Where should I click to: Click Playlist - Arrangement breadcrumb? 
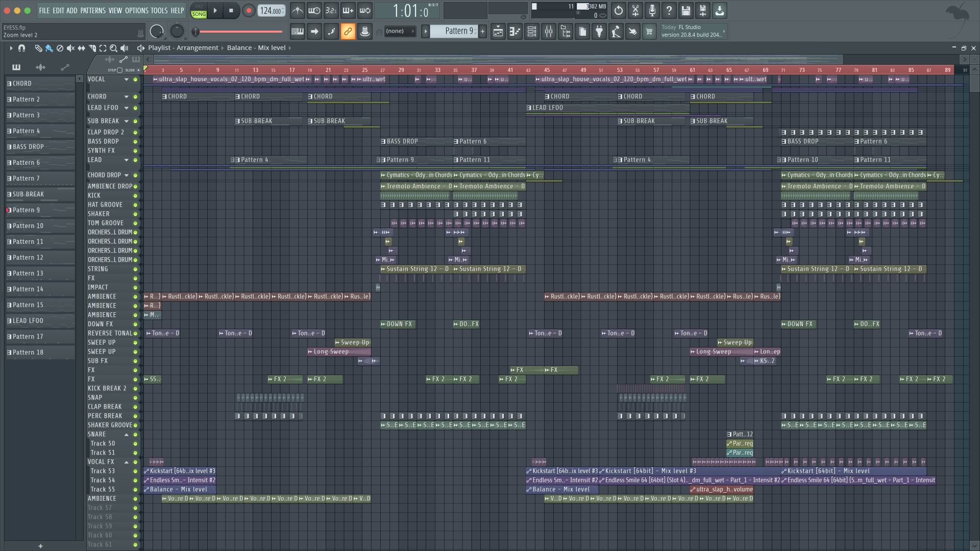(x=183, y=48)
